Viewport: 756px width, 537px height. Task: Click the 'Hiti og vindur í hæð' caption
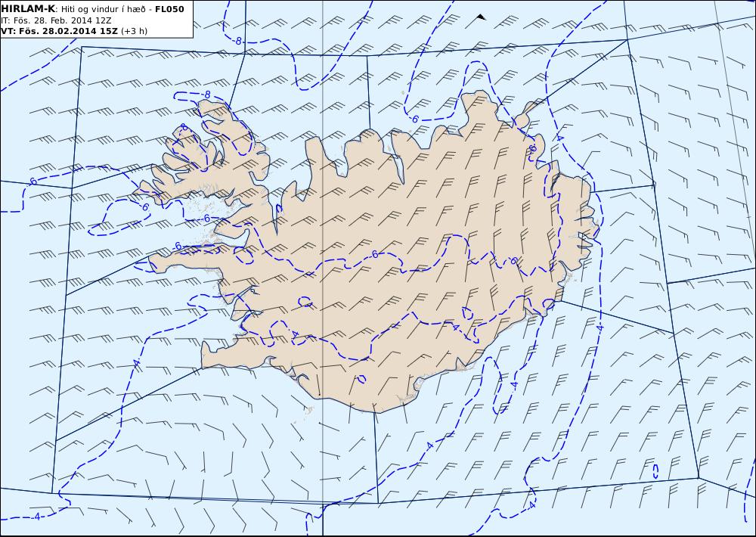click(105, 9)
